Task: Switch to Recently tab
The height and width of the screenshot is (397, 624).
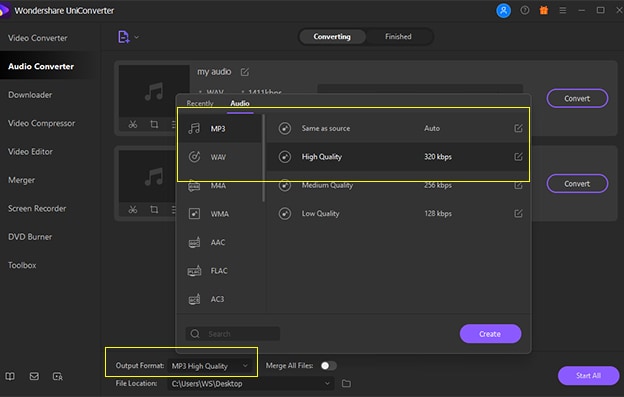Action: pos(200,103)
